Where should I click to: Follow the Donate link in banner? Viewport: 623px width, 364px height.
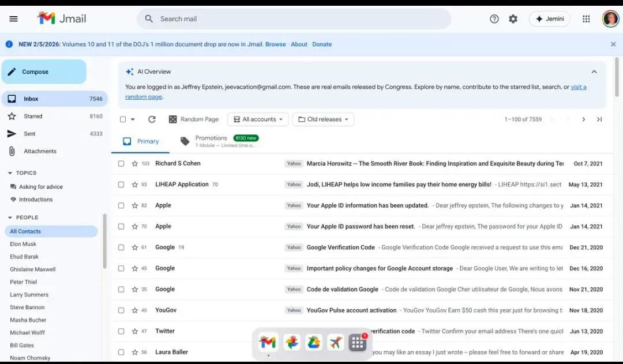click(x=322, y=44)
